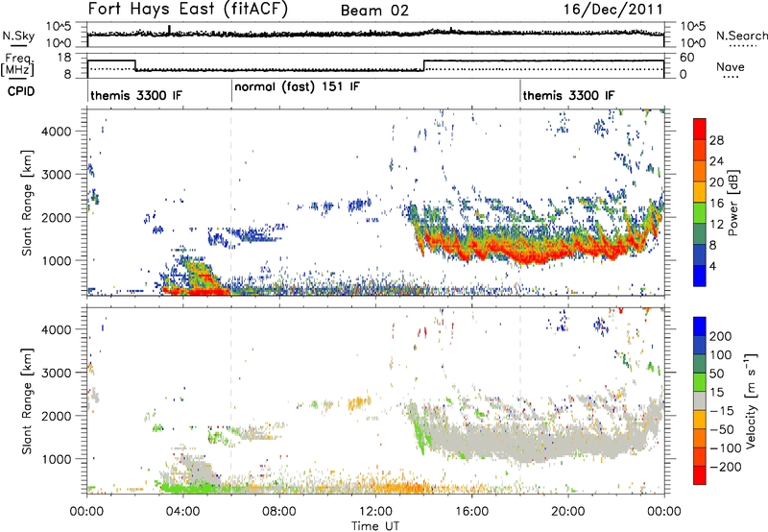Click the Nave axis '60' tick label

[687, 58]
